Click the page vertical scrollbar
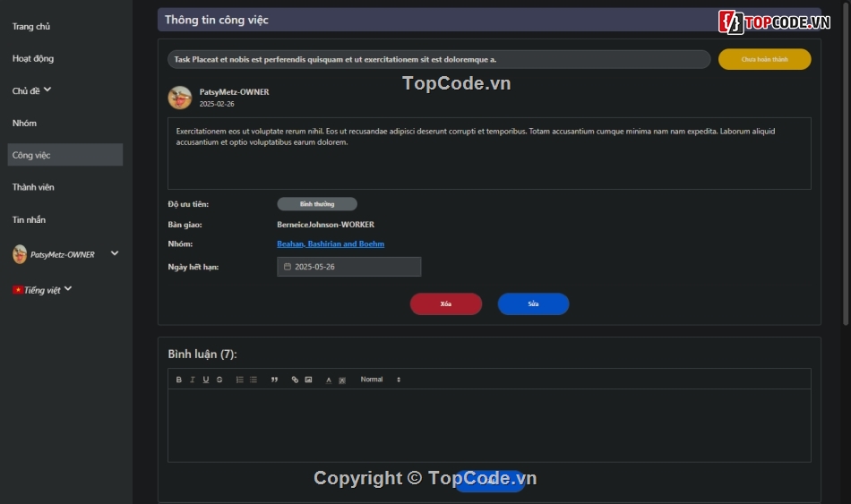Viewport: 851px width, 504px height. 847,163
